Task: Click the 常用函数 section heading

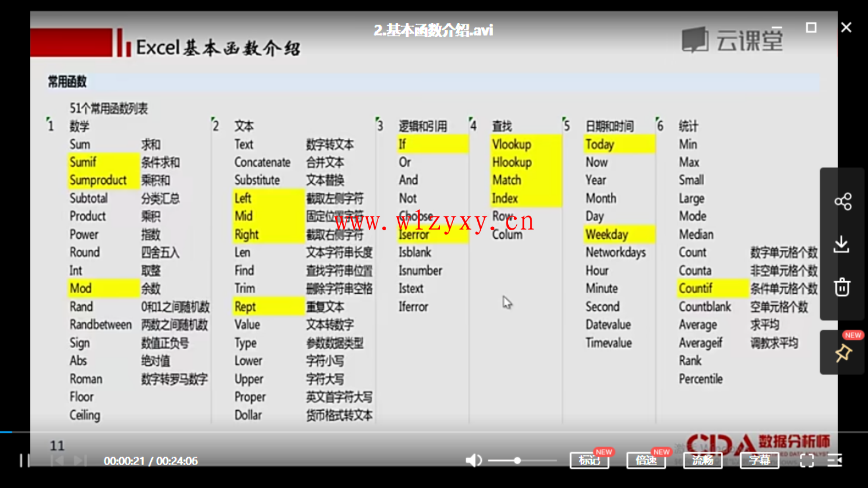Action: coord(67,82)
